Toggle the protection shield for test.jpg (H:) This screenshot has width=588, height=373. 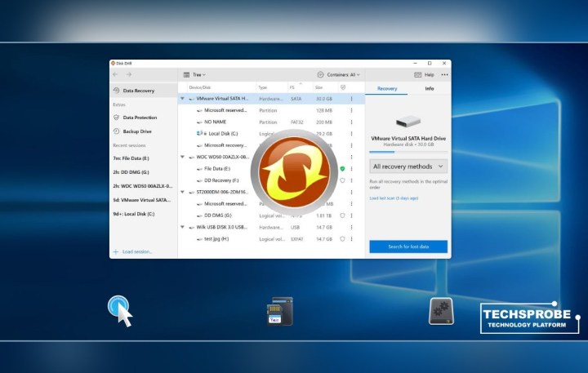tap(342, 239)
